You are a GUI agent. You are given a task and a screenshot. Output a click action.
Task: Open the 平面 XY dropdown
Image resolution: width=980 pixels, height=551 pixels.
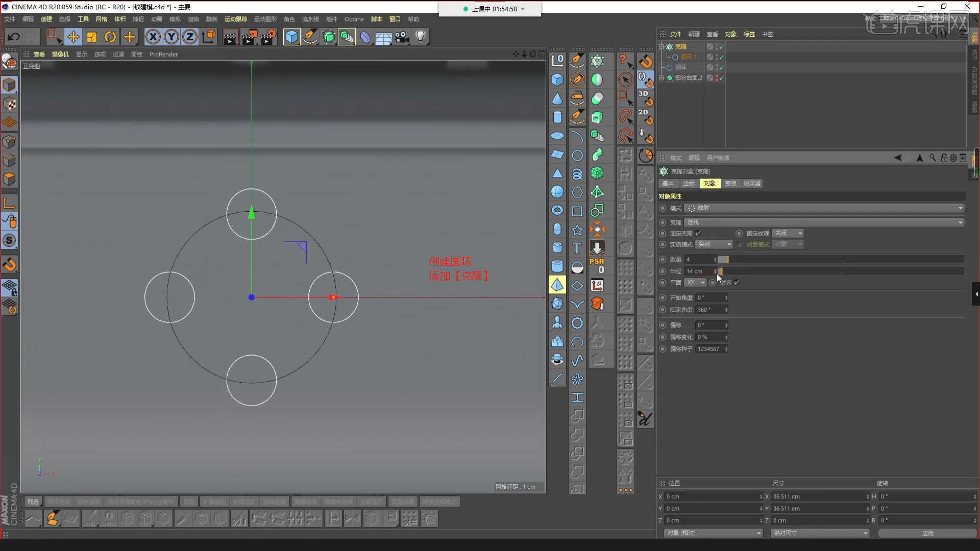pyautogui.click(x=695, y=282)
